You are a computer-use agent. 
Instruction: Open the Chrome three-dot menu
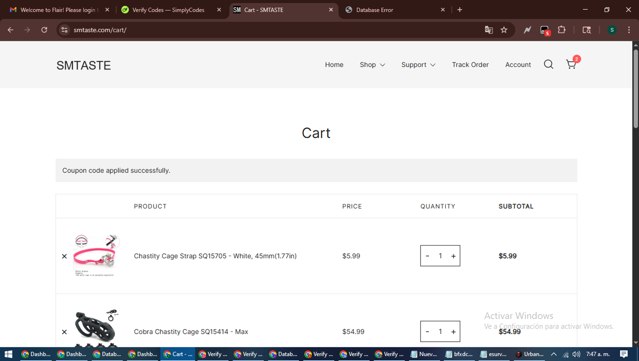pos(629,30)
